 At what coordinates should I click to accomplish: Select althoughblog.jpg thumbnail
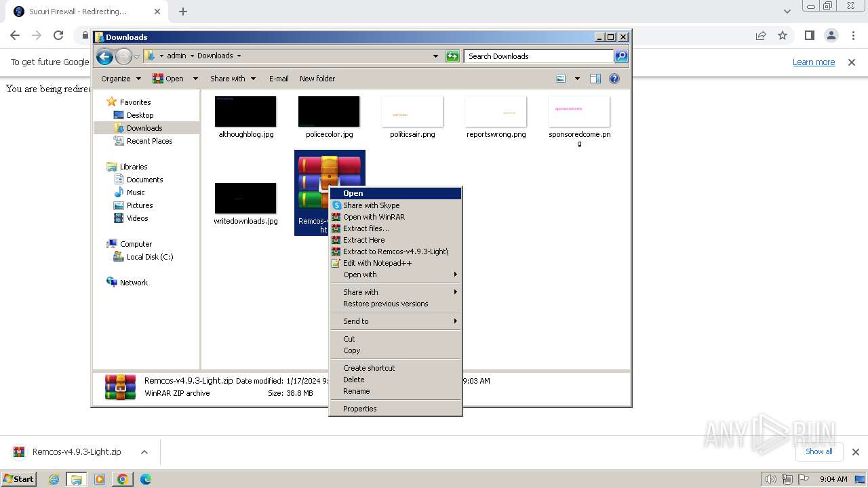(245, 112)
